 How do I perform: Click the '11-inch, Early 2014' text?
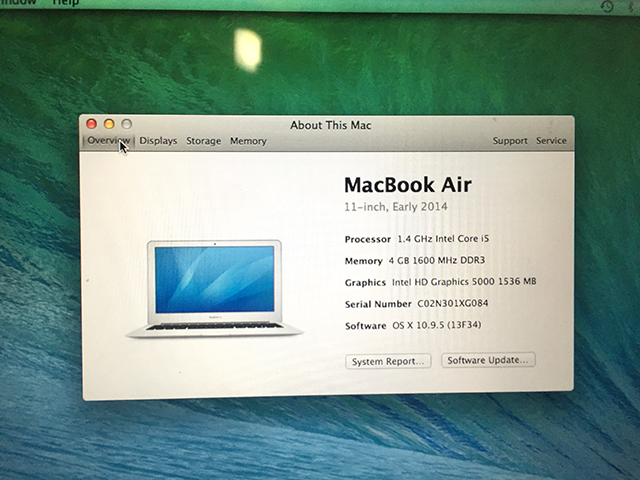tap(396, 207)
